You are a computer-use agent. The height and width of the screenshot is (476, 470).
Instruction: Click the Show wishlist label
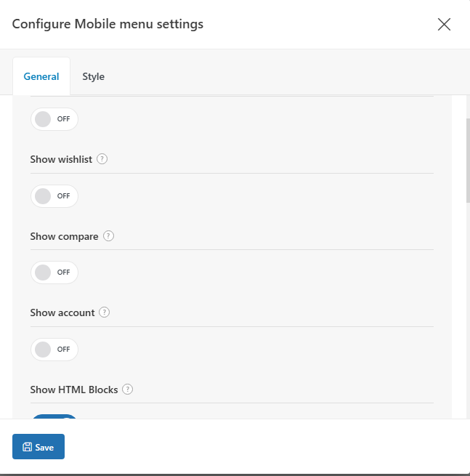pos(61,159)
